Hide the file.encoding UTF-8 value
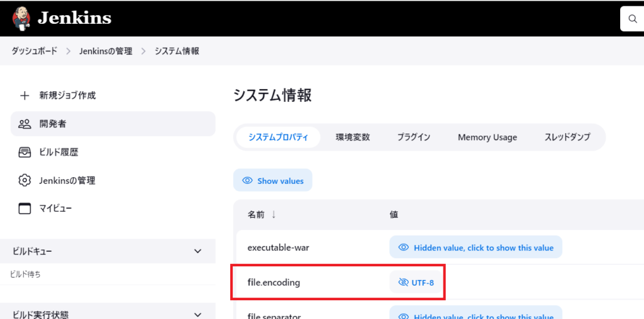Viewport: 644px width, 319px height. tap(416, 283)
